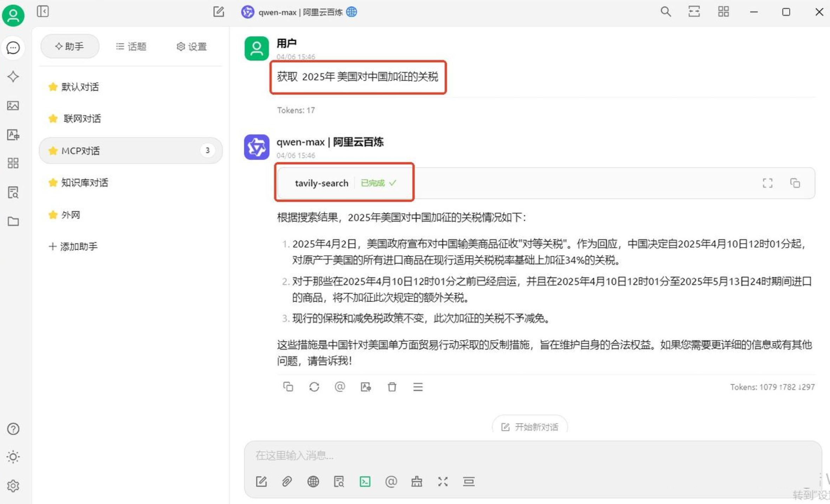This screenshot has width=830, height=504.
Task: Open the user avatar profile
Action: pos(13,15)
